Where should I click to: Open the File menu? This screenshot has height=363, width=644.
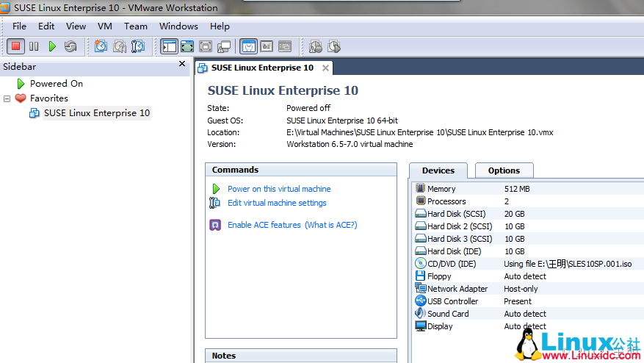[x=19, y=26]
